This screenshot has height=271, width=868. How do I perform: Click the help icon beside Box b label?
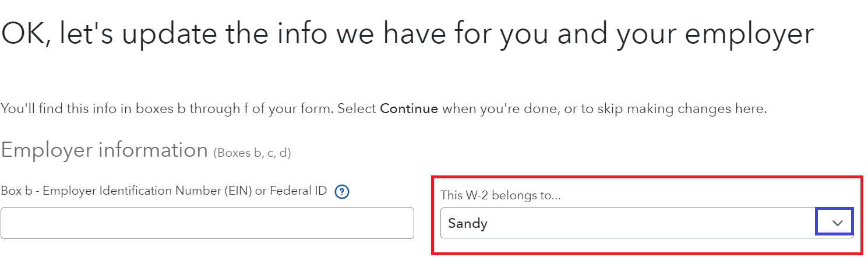click(342, 191)
